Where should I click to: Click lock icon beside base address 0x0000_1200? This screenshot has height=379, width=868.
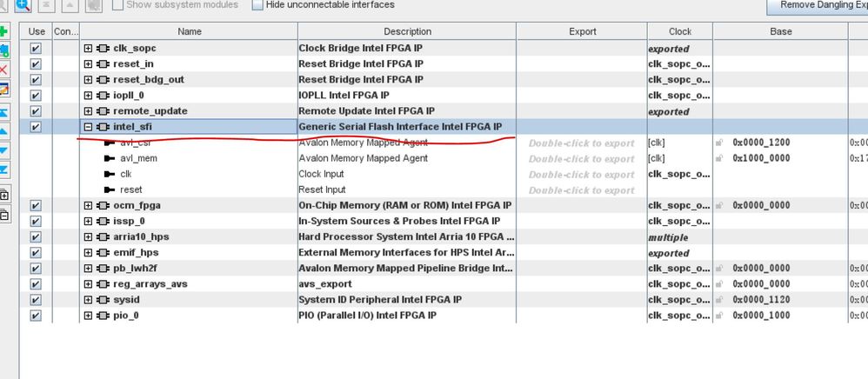coord(719,143)
